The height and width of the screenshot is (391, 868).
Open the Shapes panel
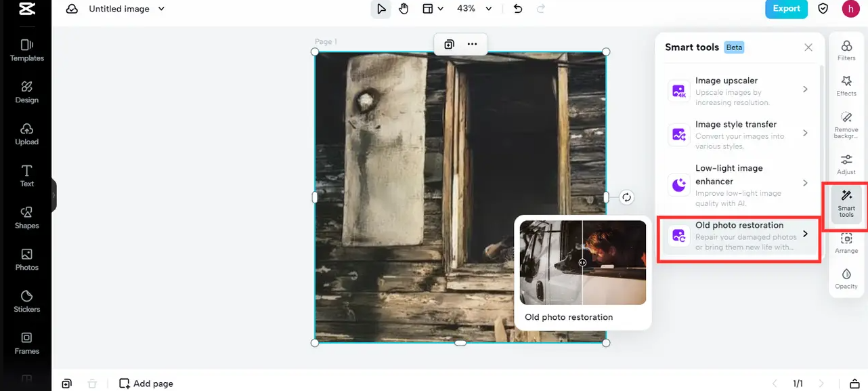pyautogui.click(x=26, y=218)
